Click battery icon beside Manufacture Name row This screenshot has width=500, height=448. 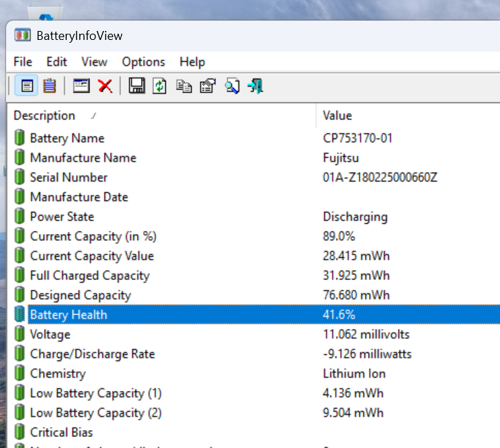coord(19,158)
